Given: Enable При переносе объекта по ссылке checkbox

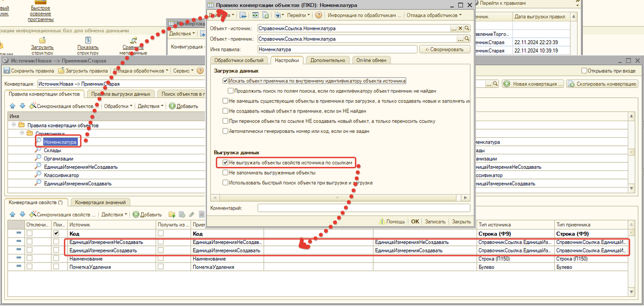Looking at the screenshot, I should pyautogui.click(x=225, y=121).
